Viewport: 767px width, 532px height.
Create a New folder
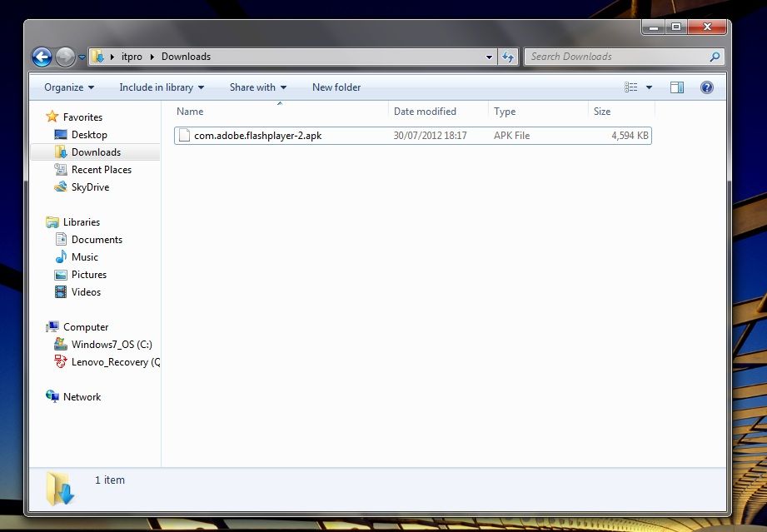[x=336, y=87]
